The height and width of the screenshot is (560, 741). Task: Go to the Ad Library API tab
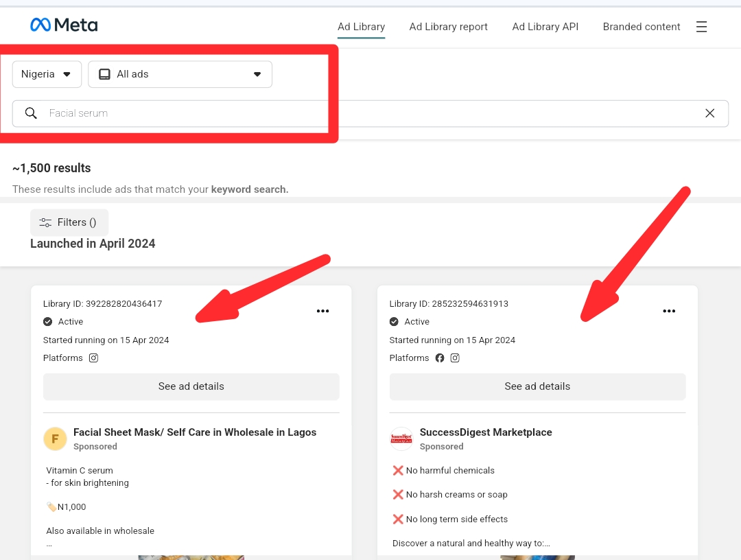click(x=545, y=27)
